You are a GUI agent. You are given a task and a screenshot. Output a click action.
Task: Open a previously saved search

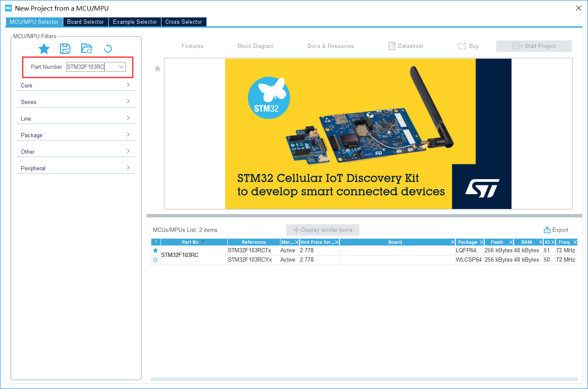[x=87, y=48]
